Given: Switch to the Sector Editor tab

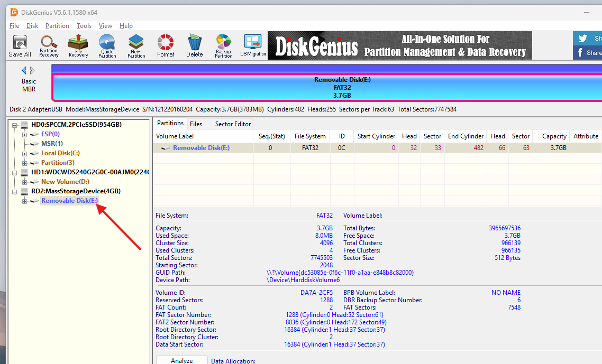Looking at the screenshot, I should click(x=233, y=124).
